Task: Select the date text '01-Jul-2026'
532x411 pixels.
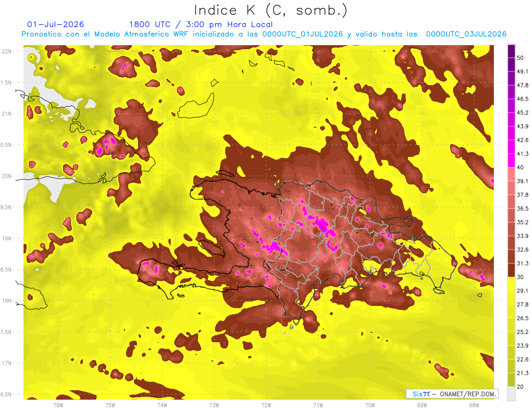Action: coord(55,24)
